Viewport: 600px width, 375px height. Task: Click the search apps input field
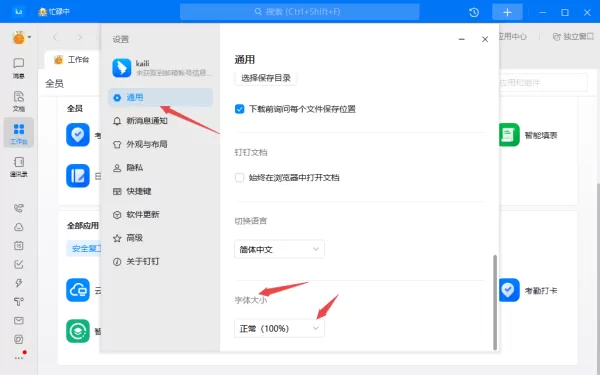pyautogui.click(x=543, y=83)
